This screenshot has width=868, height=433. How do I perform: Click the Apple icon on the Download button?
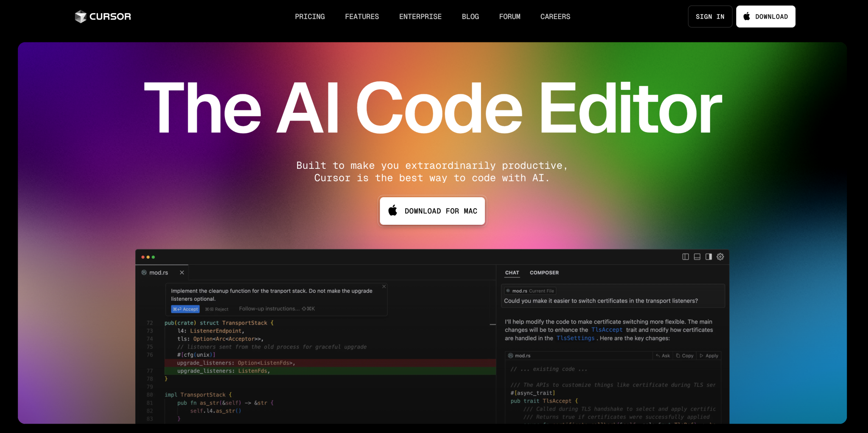[x=746, y=17]
